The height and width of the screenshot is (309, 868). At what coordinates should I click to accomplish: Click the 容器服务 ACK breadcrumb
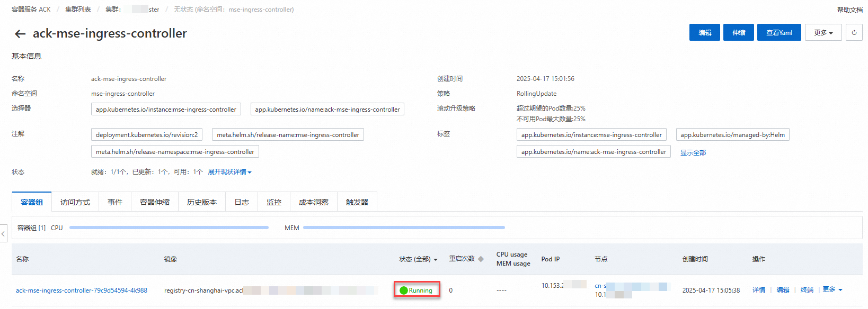click(31, 10)
